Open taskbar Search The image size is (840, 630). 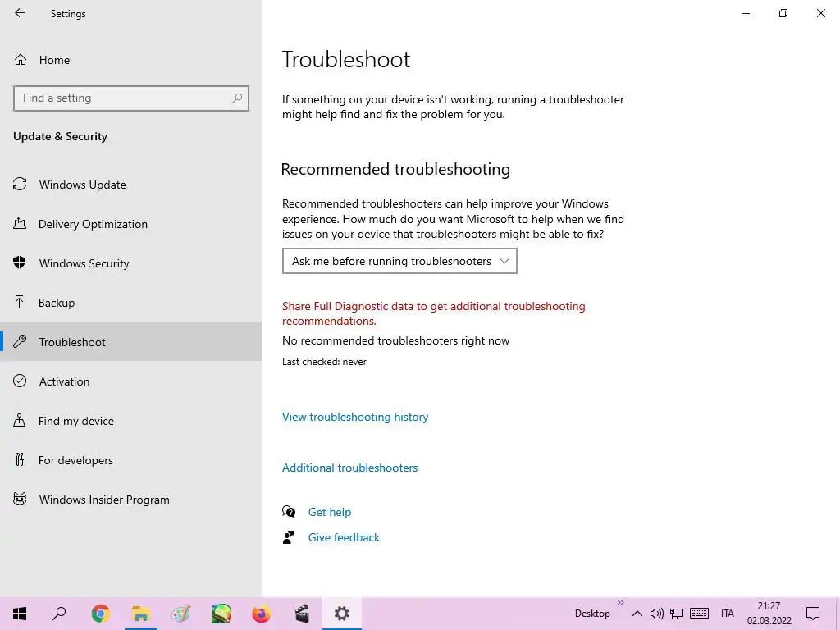(59, 614)
